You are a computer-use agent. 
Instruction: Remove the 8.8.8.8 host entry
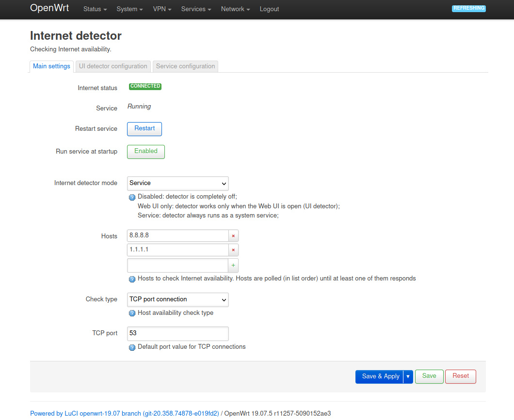pyautogui.click(x=233, y=236)
